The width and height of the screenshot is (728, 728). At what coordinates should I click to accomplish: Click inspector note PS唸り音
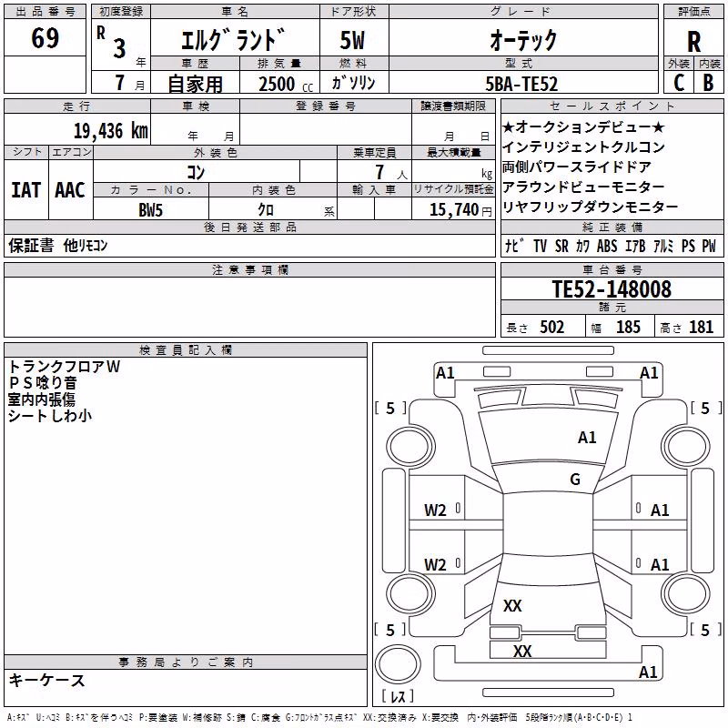point(42,382)
